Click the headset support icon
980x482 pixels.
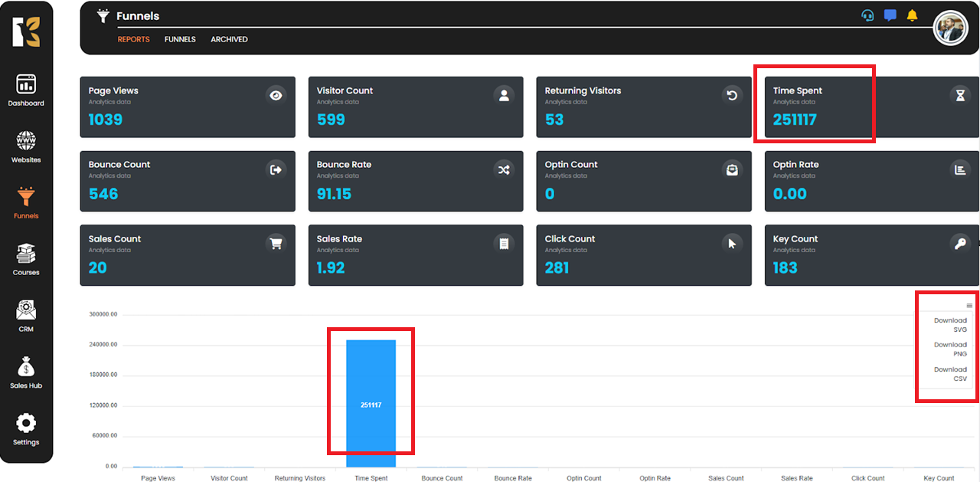point(867,15)
